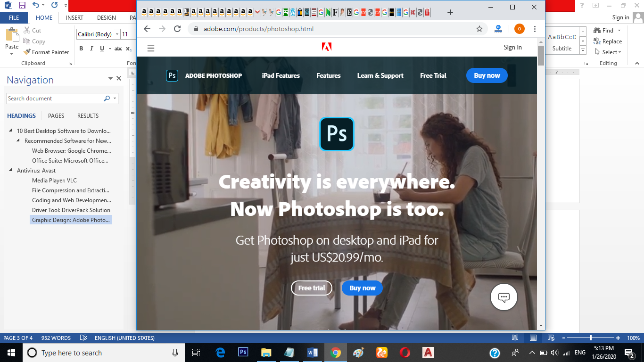This screenshot has height=362, width=644.
Task: Bookmark this page with Chrome's star
Action: (479, 29)
